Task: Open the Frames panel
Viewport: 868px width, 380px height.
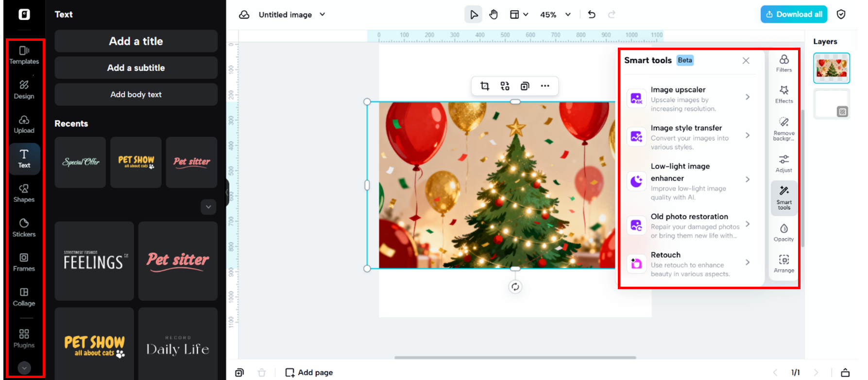Action: click(x=24, y=262)
